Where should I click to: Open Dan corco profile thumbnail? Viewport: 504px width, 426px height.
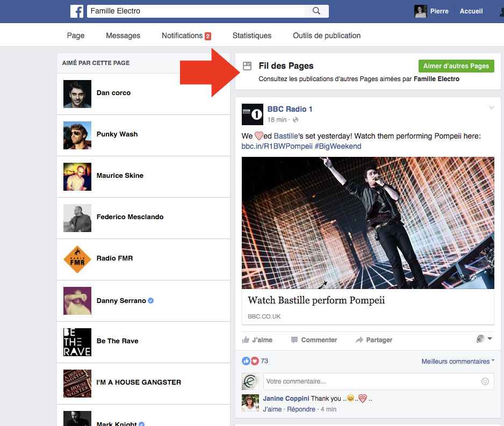tap(77, 94)
